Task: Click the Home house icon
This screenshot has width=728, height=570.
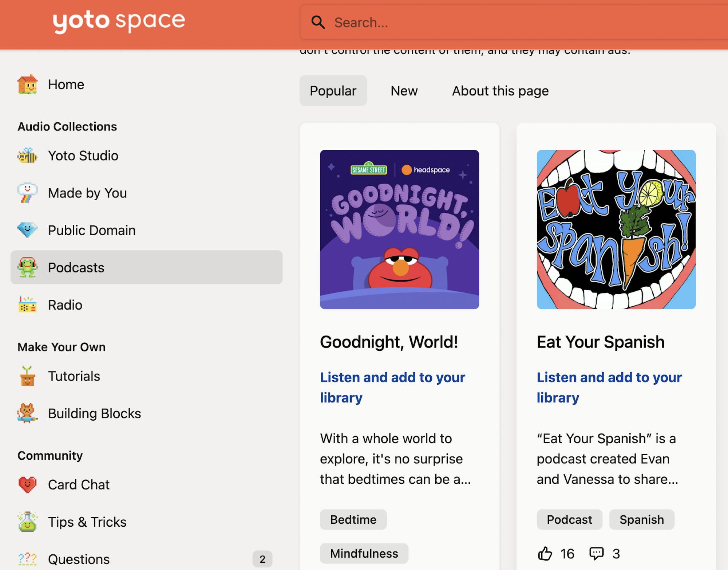Action: pos(27,84)
